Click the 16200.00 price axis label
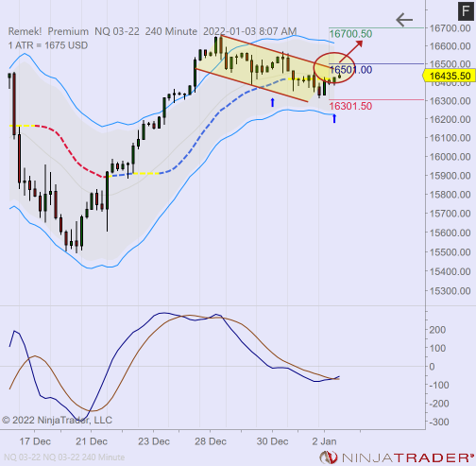 [x=450, y=119]
